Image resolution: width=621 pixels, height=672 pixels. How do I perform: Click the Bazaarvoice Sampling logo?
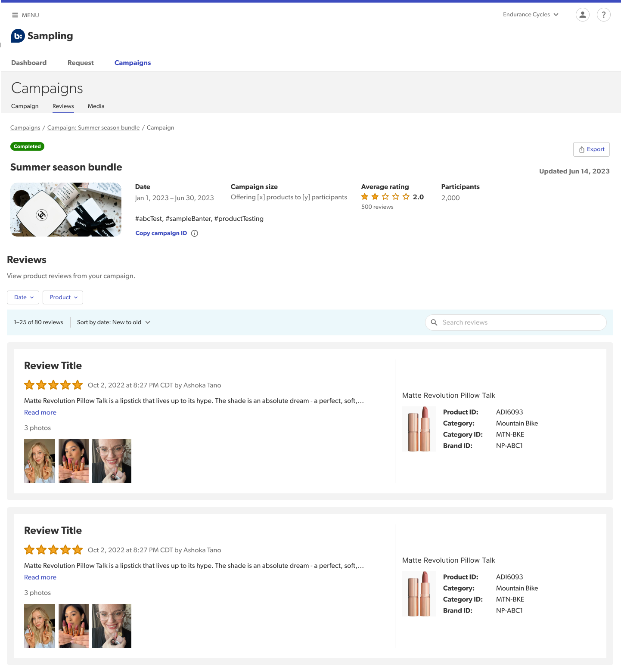(42, 36)
